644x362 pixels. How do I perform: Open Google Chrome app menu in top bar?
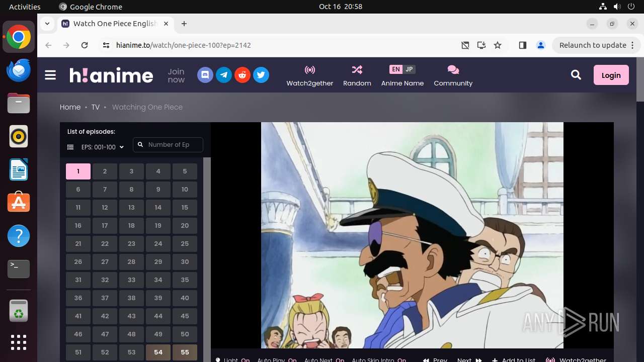point(91,7)
